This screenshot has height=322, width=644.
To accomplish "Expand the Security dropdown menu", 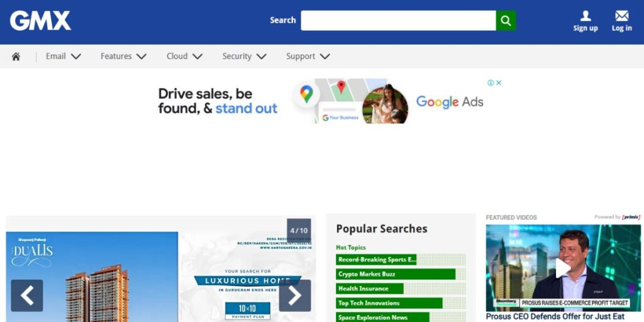I will coord(245,56).
